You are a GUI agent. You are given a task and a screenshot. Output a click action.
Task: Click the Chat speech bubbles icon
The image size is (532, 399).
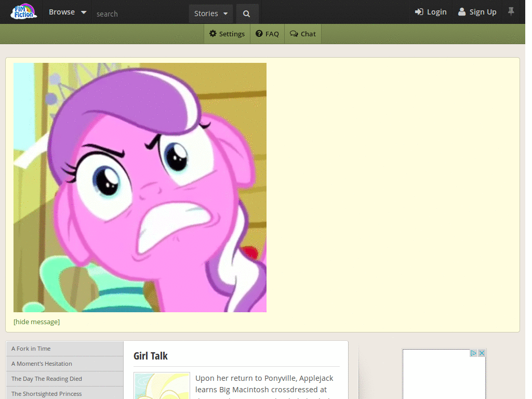[x=294, y=34]
